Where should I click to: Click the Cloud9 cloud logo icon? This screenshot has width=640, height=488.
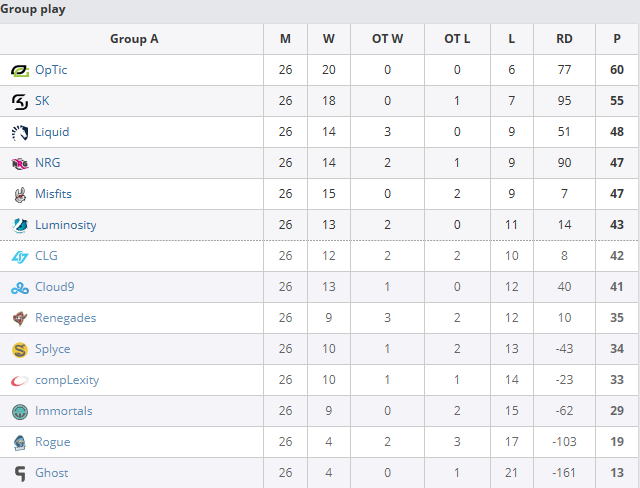(20, 287)
